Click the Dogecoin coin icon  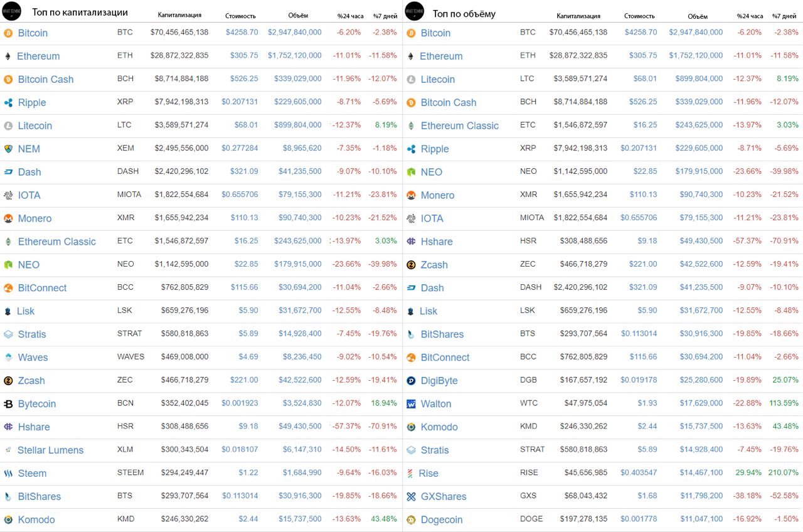[x=411, y=520]
